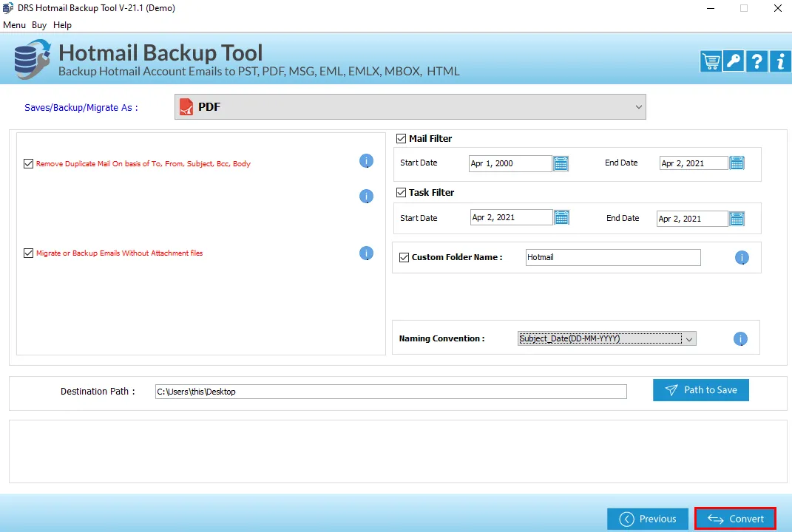The image size is (792, 532).
Task: Click info icon between duplicate and attachment options
Action: [366, 197]
